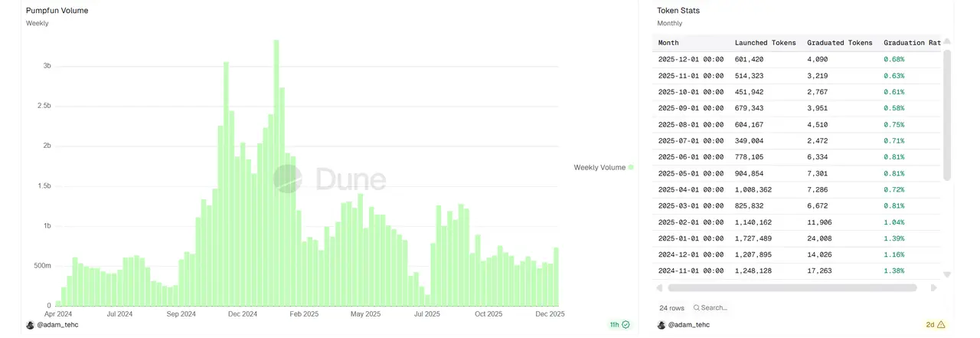Click the avatar icon beside Token Stats author
The image size is (980, 338).
point(661,325)
